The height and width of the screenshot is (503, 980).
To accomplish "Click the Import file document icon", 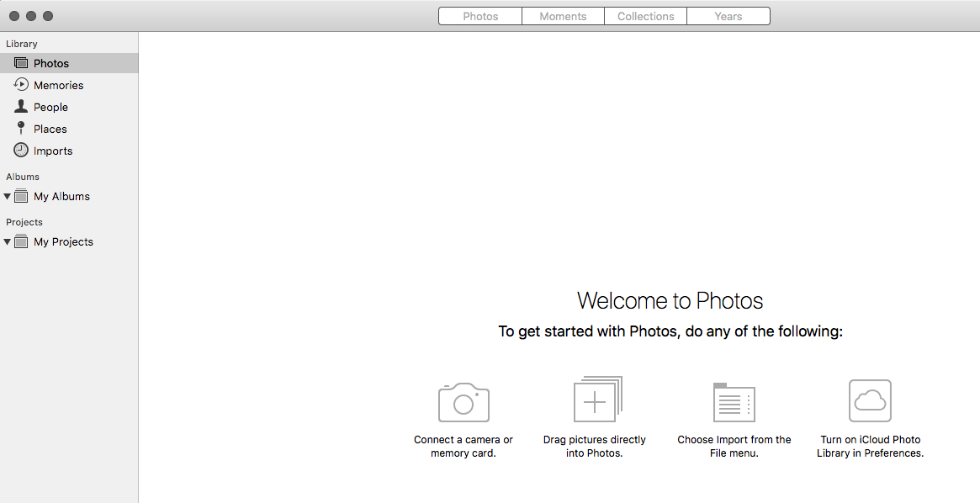I will 734,402.
